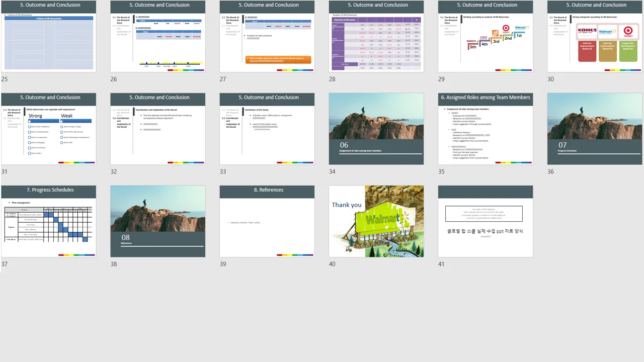The height and width of the screenshot is (362, 644).
Task: Click slide number label 33
Action: [223, 171]
